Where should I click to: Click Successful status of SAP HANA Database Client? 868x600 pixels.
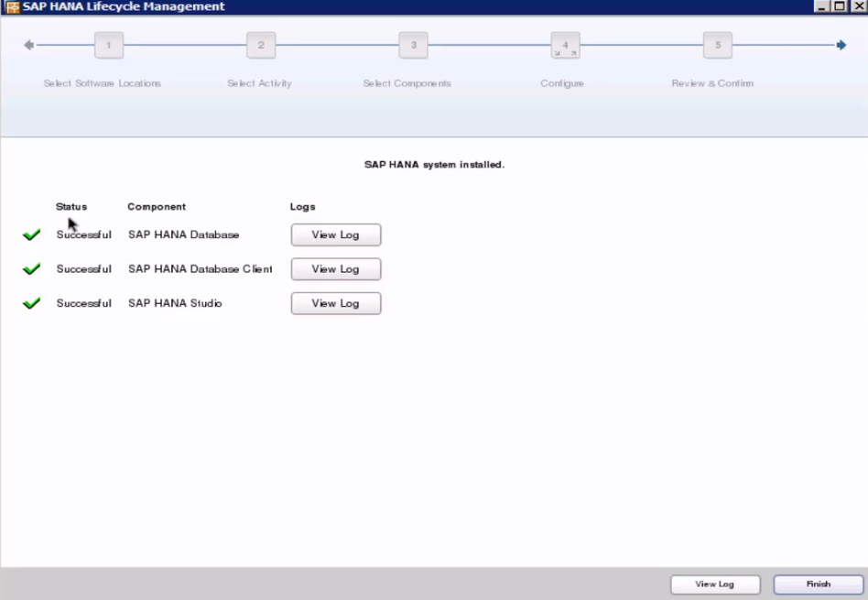pyautogui.click(x=83, y=268)
